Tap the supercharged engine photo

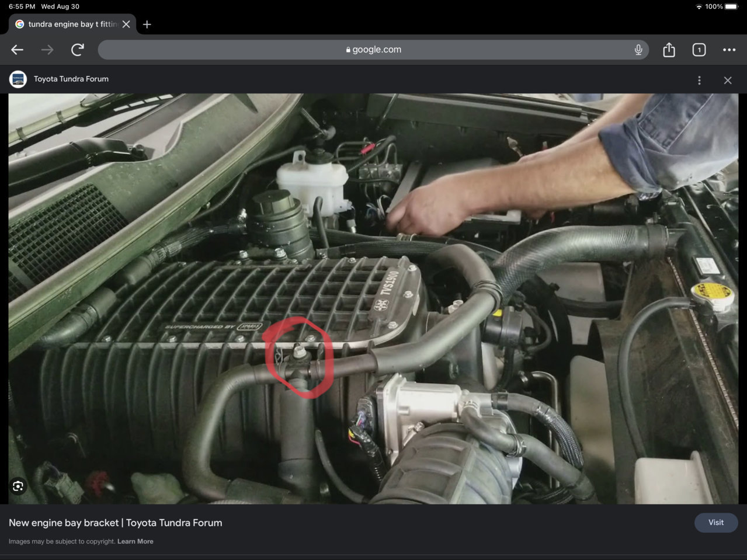373,298
